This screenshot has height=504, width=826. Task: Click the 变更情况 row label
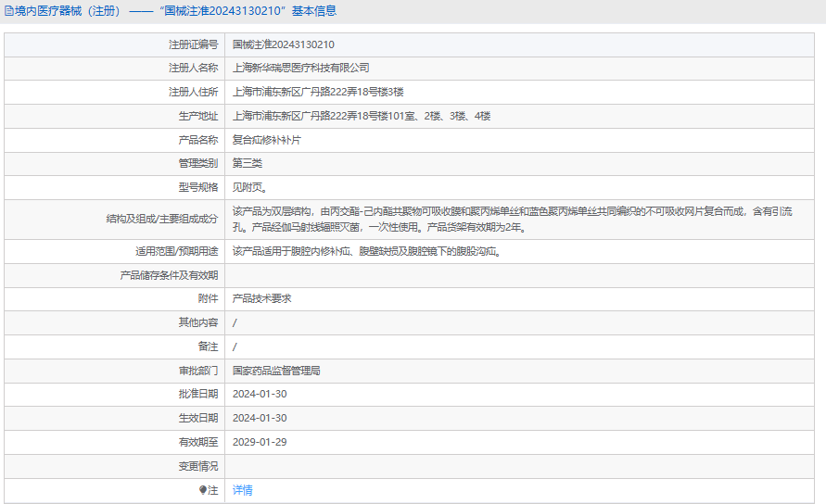[x=198, y=466]
